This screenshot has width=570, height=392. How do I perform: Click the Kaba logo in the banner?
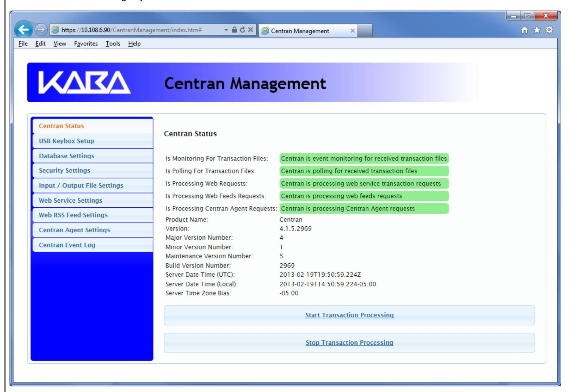click(x=84, y=82)
